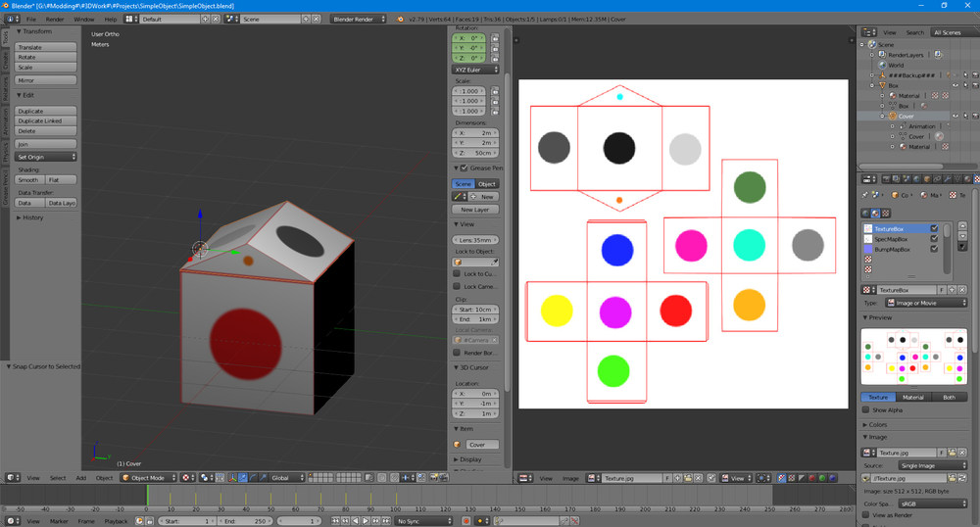Click the pivot point selector icon
The width and height of the screenshot is (980, 527).
(205, 478)
